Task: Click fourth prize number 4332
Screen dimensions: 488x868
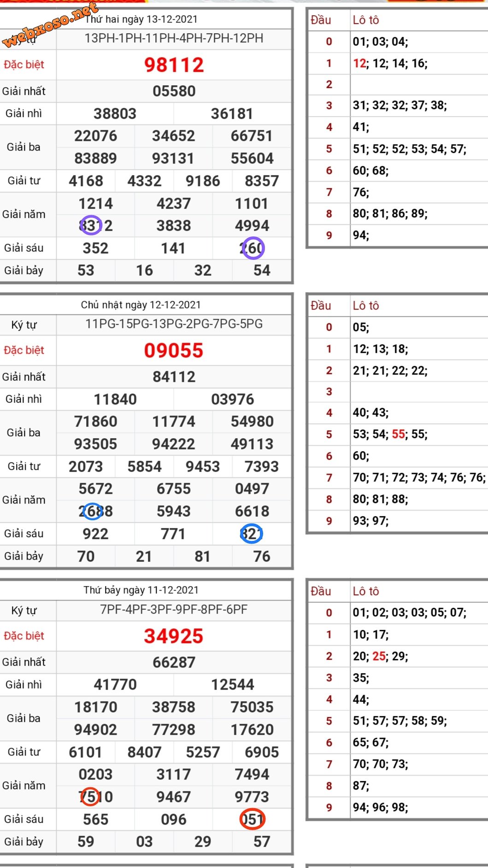Action: (x=145, y=181)
